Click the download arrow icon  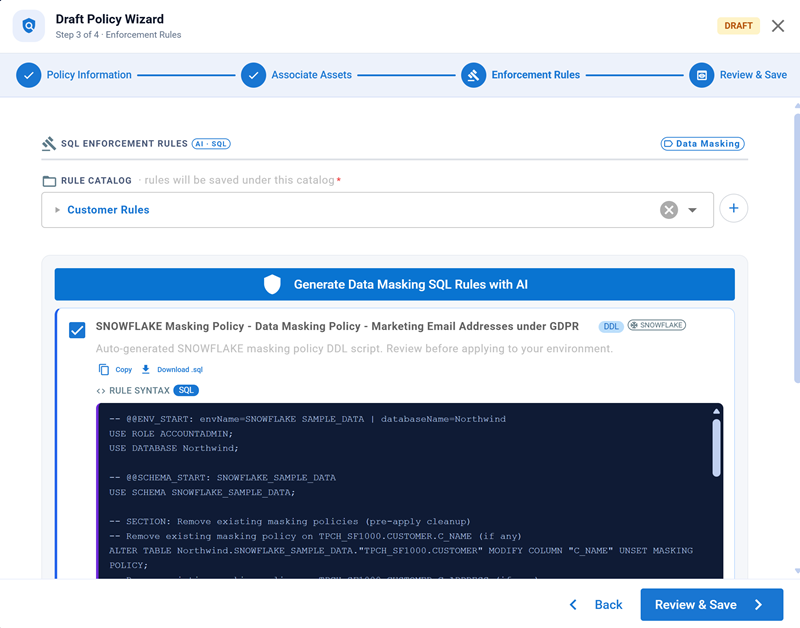click(x=145, y=369)
